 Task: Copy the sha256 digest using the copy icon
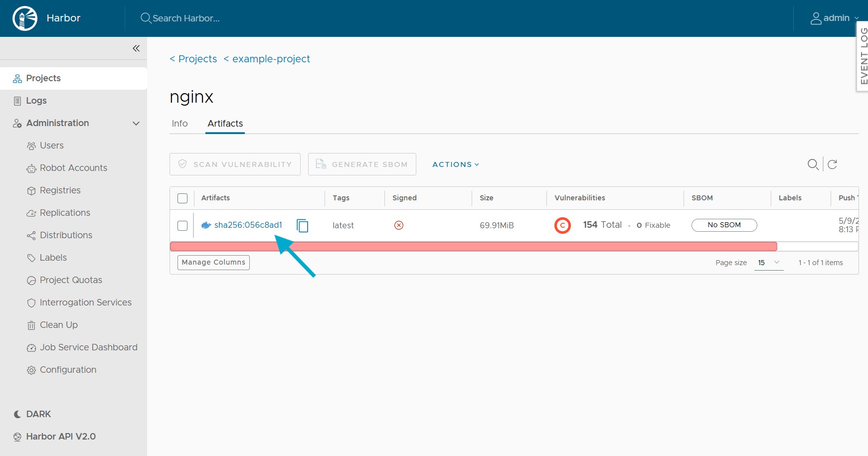(302, 225)
